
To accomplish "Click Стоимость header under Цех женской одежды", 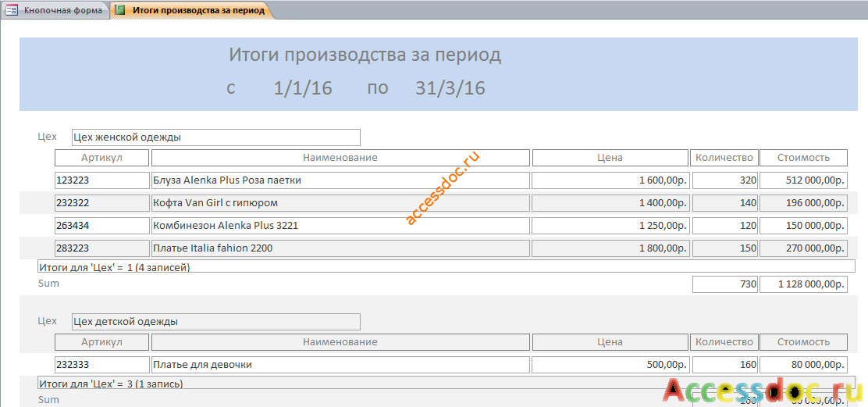I will (x=803, y=158).
